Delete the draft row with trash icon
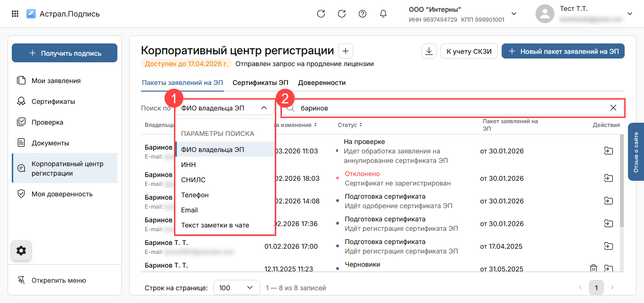The height and width of the screenshot is (303, 644). [594, 269]
